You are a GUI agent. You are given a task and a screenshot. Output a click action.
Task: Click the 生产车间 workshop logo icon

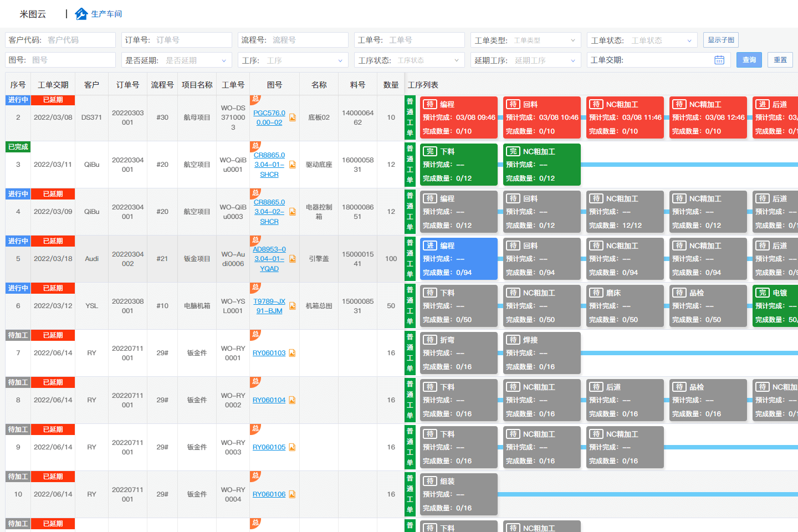coord(81,14)
